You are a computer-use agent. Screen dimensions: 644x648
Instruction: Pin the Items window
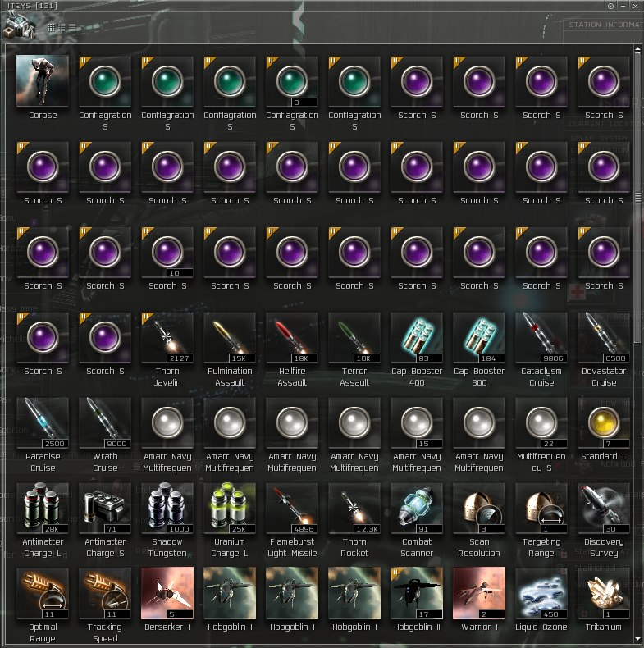610,6
